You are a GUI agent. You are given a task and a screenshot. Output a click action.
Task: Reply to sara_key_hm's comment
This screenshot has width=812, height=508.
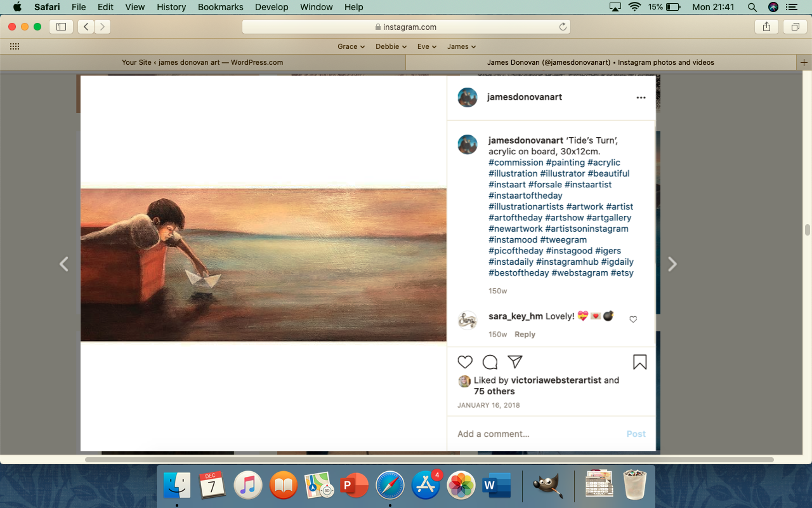525,335
